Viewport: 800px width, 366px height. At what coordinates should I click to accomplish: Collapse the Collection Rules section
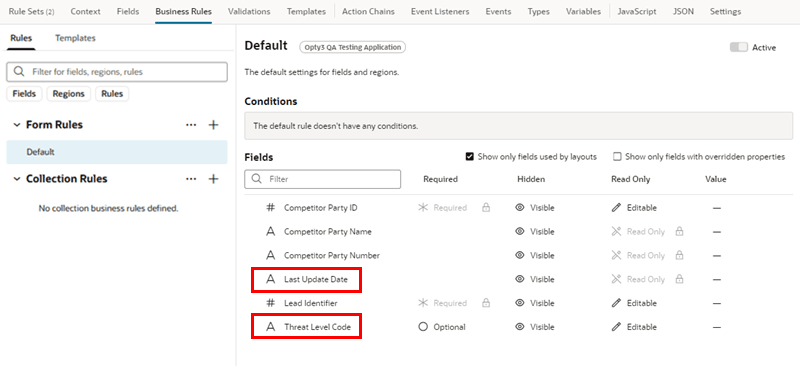tap(17, 179)
